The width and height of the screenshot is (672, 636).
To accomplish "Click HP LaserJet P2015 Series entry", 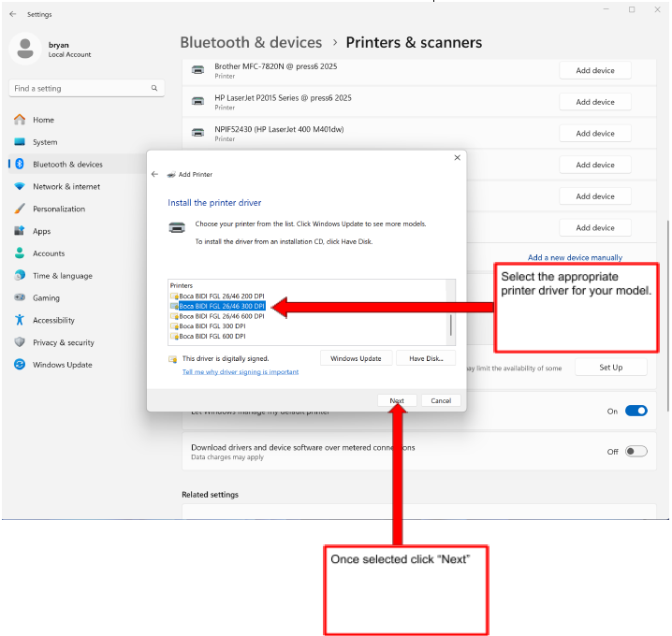I will [x=283, y=97].
